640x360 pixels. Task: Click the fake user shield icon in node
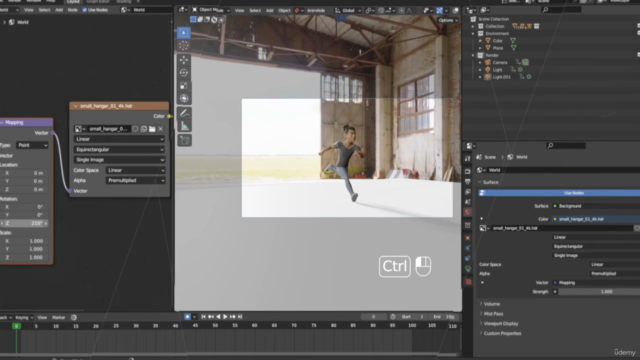tap(135, 129)
